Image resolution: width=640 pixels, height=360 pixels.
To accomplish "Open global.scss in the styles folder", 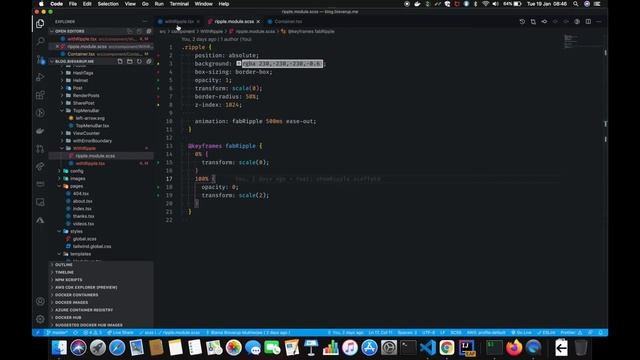I will tap(84, 239).
